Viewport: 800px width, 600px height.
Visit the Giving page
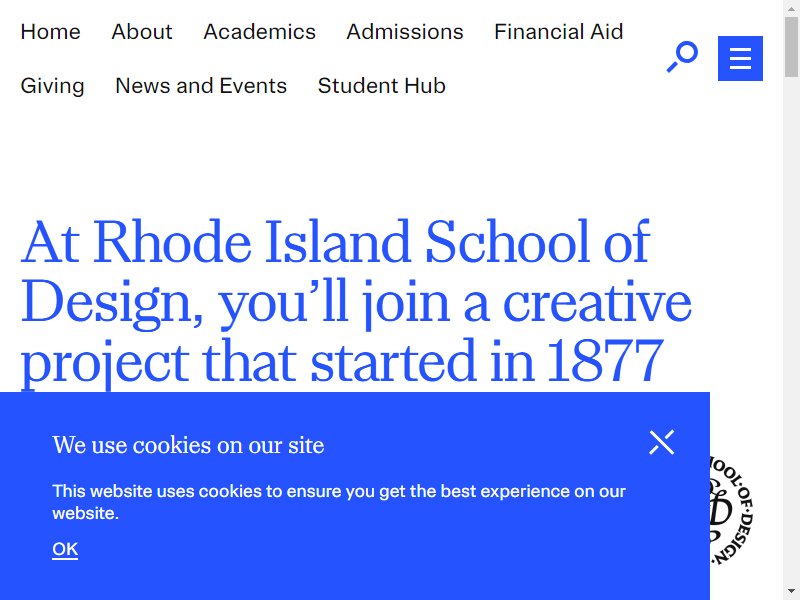point(53,86)
